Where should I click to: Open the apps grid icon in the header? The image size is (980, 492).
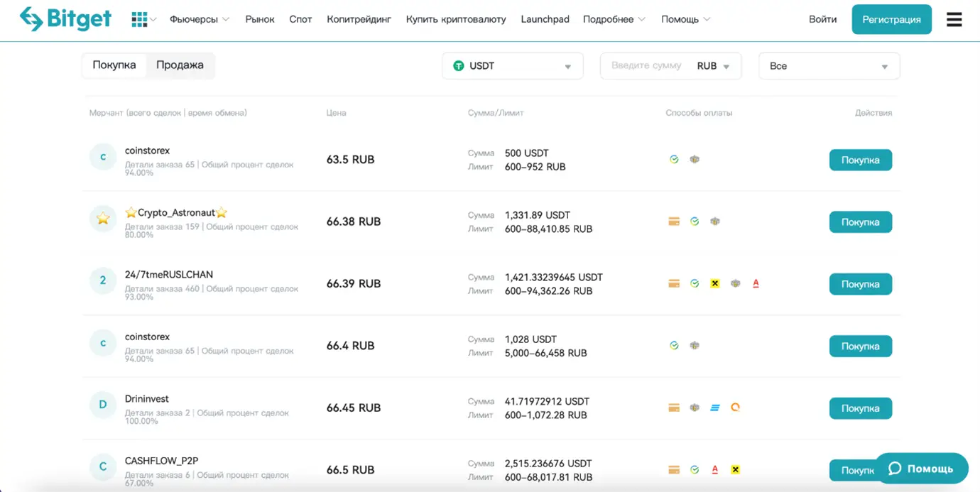[139, 19]
